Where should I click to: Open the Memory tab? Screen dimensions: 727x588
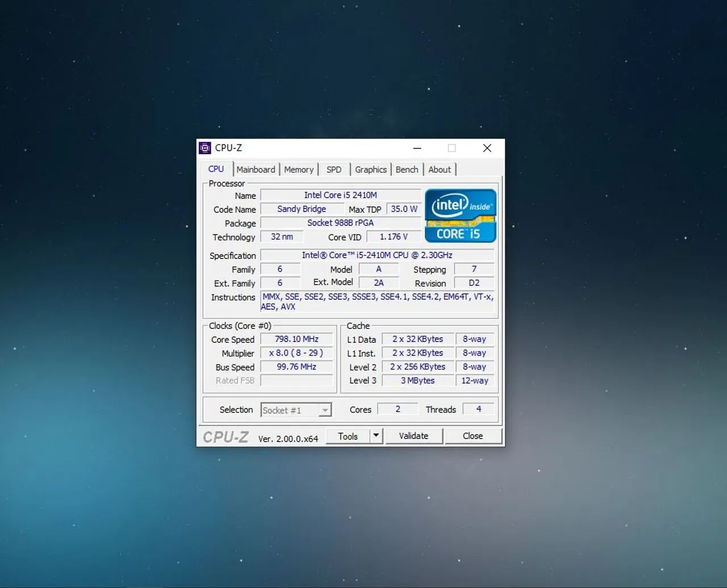[299, 169]
